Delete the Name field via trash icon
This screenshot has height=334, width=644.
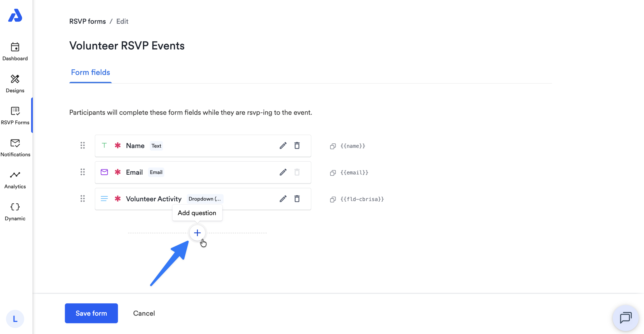[x=297, y=146]
